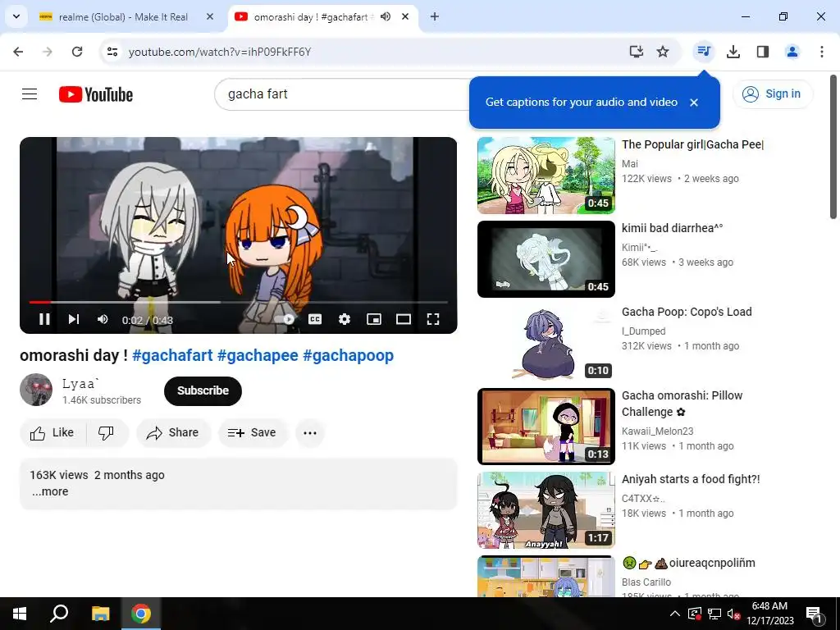Open the #gachapee hashtag link
Screen dimensions: 840x630
(258, 355)
